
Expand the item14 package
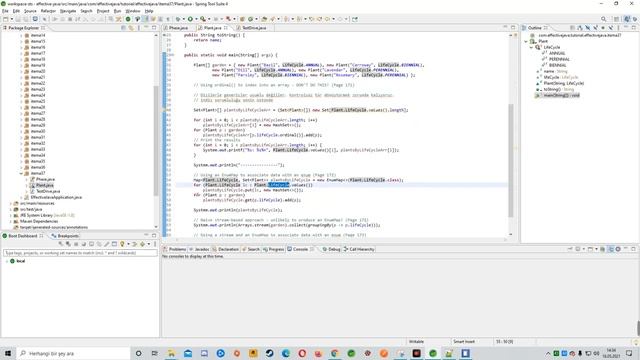tap(21, 36)
